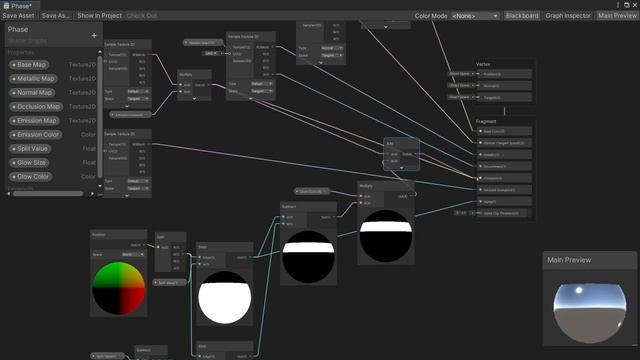
Task: Select the Metallic Map blackboard property
Action: (x=33, y=78)
